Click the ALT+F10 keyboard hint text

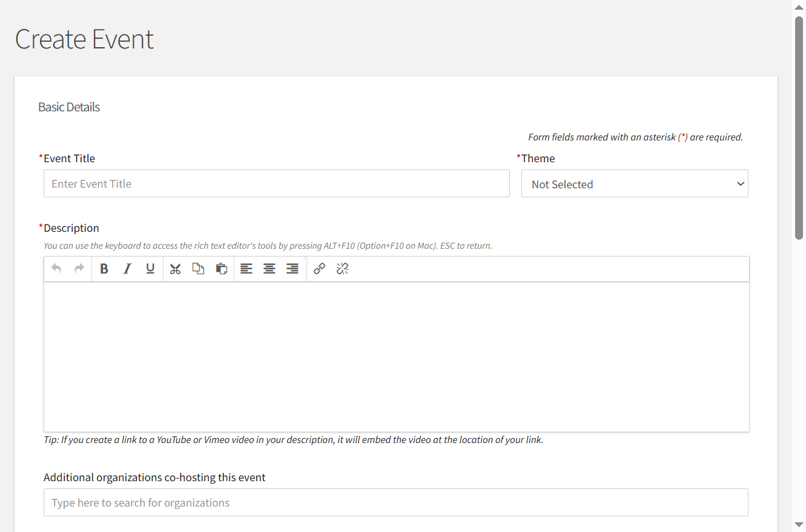268,246
